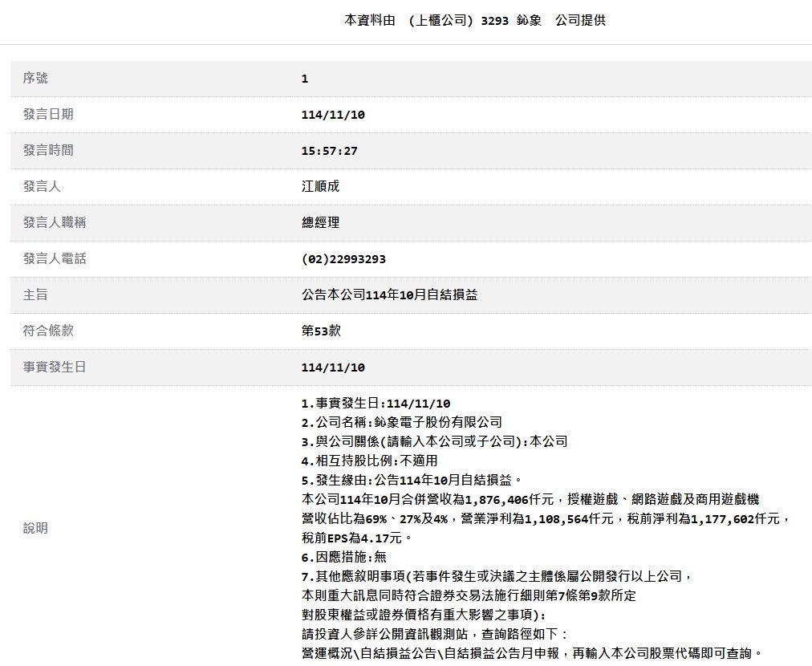812x666 pixels.
Task: Click the 發言人職稱 row label
Action: tap(55, 223)
